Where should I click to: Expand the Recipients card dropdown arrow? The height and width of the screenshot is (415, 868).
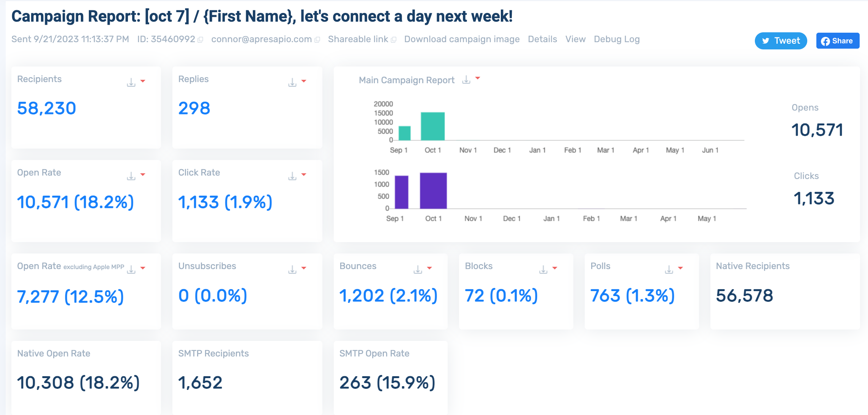(143, 81)
